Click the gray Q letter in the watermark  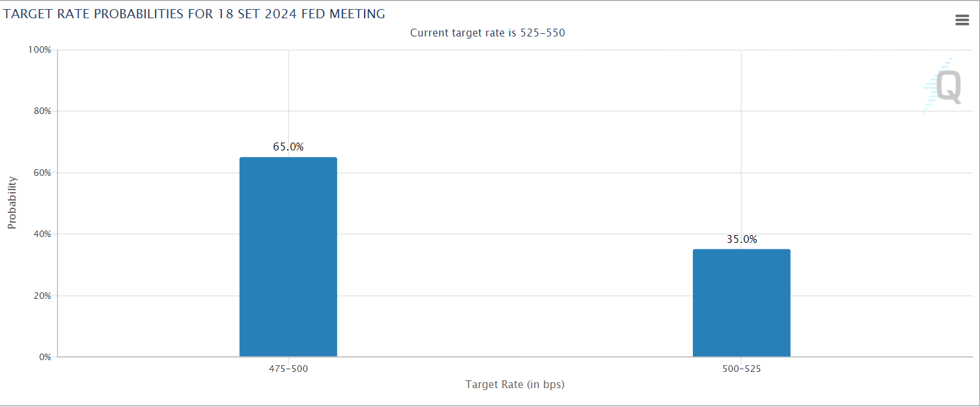point(949,87)
